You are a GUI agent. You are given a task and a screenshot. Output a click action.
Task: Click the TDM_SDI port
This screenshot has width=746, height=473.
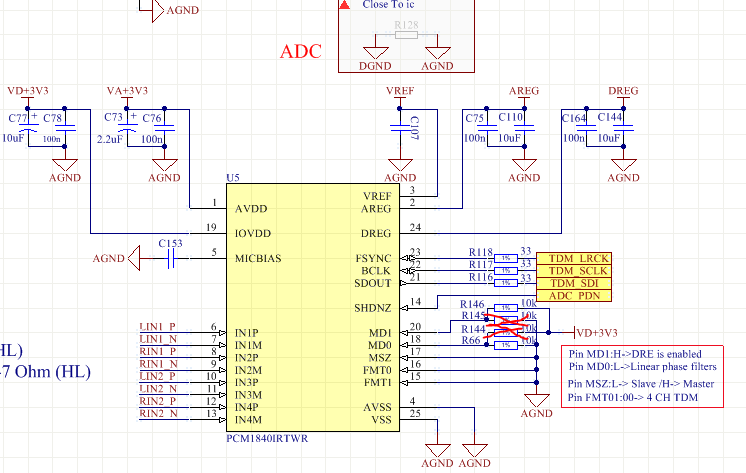[574, 283]
